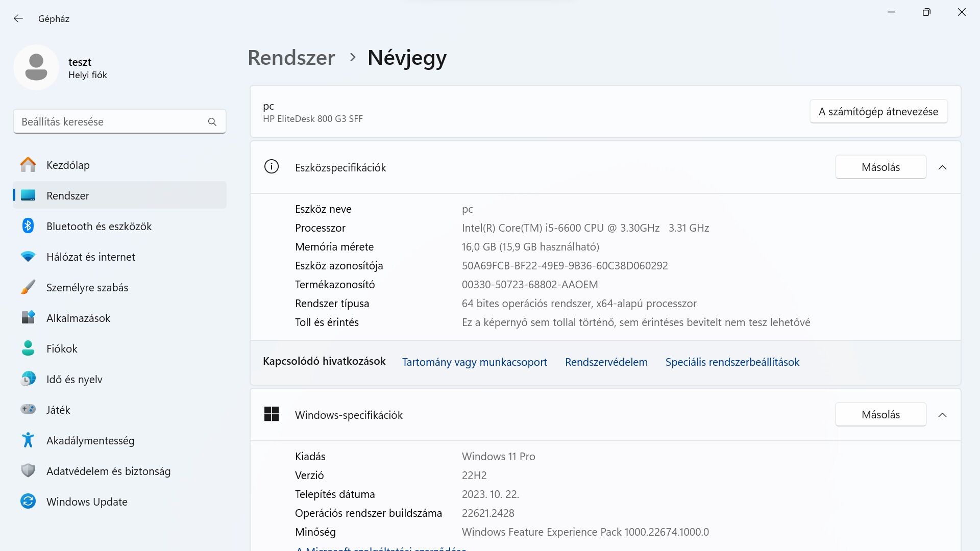This screenshot has height=551, width=980.
Task: Open Kezdőlap settings page
Action: point(119,165)
